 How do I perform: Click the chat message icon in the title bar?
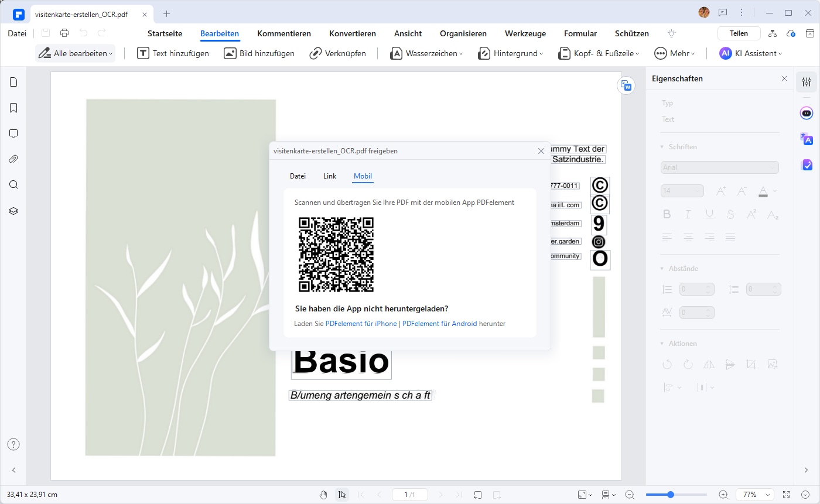pos(723,12)
